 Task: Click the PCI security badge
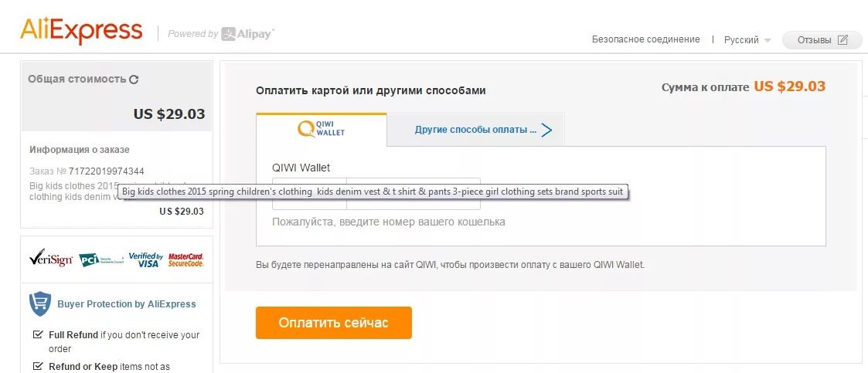click(x=101, y=259)
